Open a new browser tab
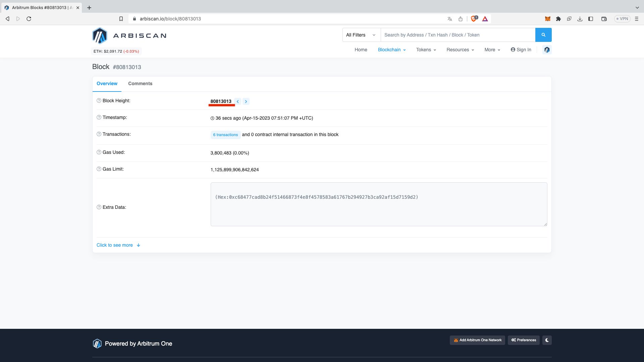Screen dimensions: 644x362 point(89,8)
